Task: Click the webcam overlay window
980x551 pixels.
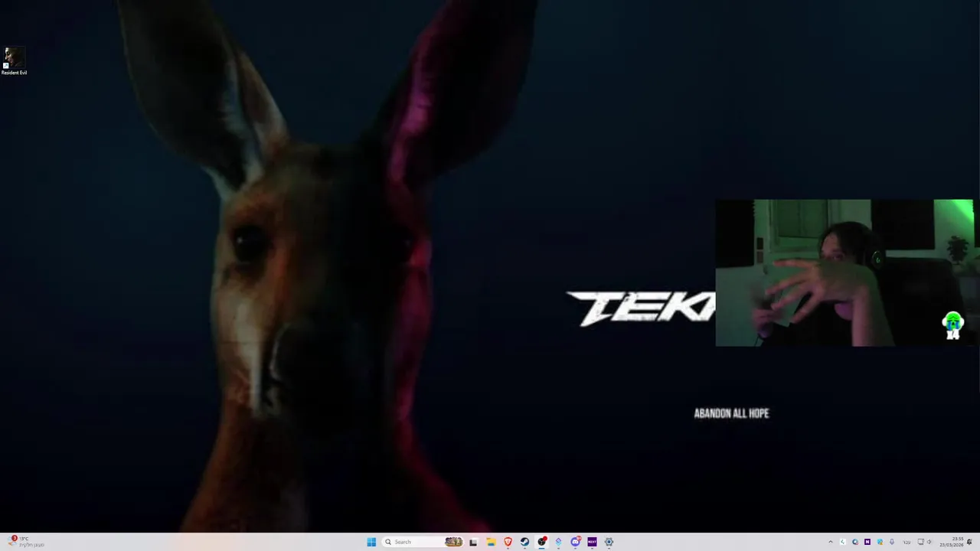Action: [x=844, y=273]
